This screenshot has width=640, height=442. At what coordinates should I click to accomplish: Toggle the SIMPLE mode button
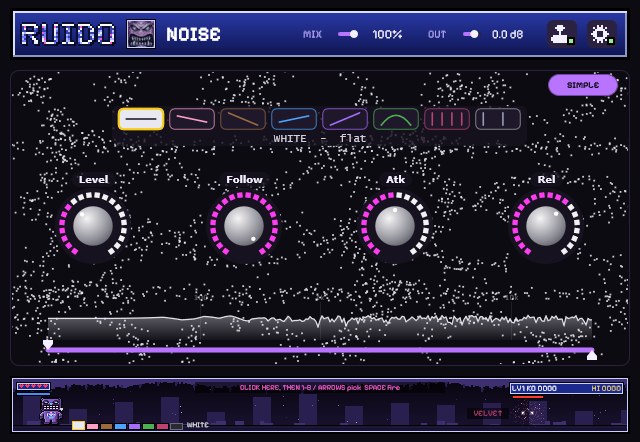[583, 85]
